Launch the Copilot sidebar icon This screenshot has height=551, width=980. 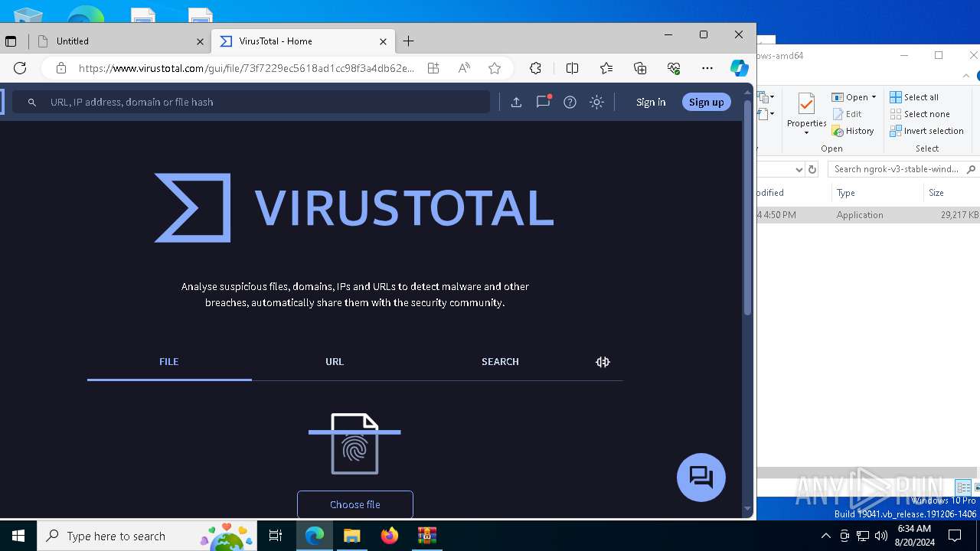click(739, 68)
